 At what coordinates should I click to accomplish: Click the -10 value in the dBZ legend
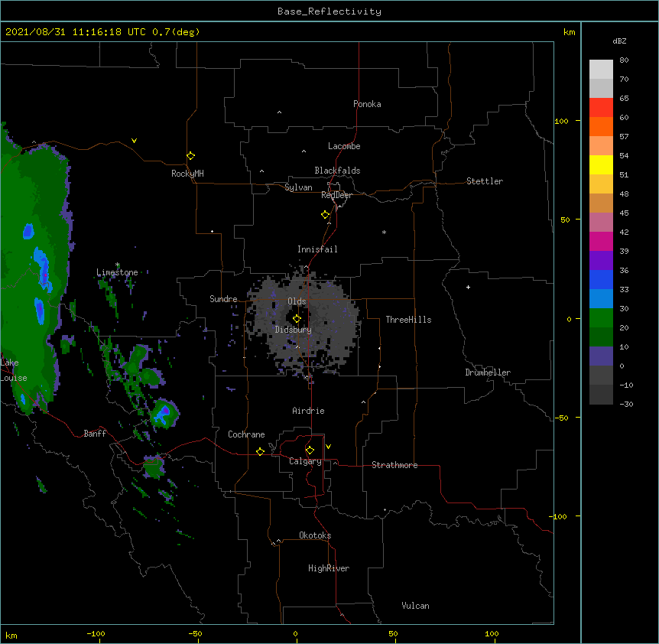626,385
